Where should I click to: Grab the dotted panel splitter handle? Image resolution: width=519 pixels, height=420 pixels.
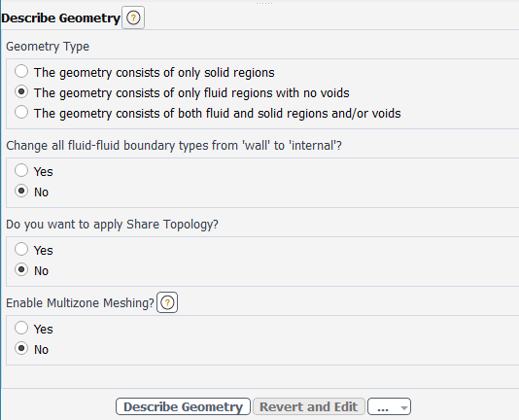point(264,3)
